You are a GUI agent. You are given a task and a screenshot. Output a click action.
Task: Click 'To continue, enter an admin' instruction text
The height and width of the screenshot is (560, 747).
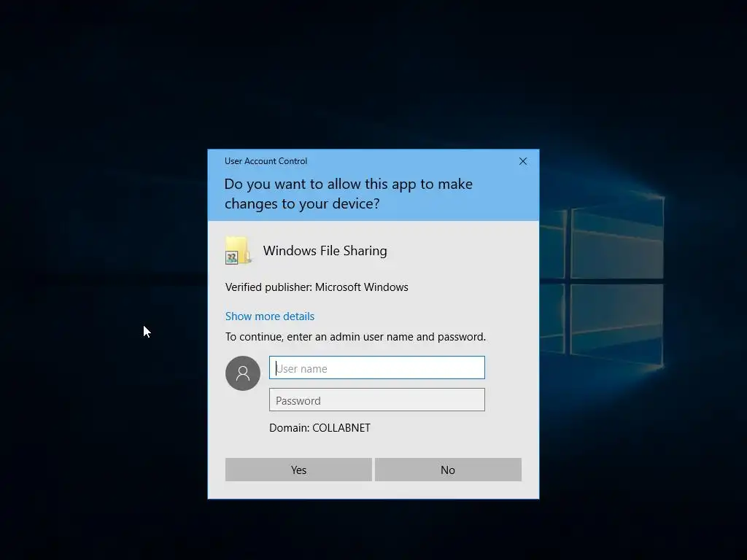[x=355, y=337]
